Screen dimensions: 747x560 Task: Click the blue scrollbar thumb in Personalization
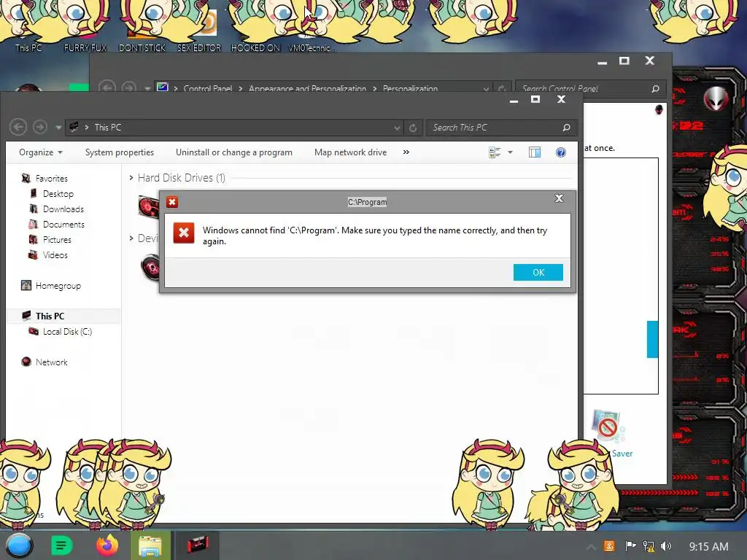pos(652,339)
